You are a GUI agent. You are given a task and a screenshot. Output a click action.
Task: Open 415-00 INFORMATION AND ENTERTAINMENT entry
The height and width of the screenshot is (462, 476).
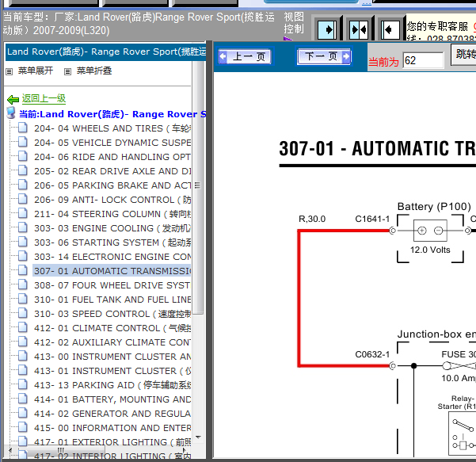[112, 428]
